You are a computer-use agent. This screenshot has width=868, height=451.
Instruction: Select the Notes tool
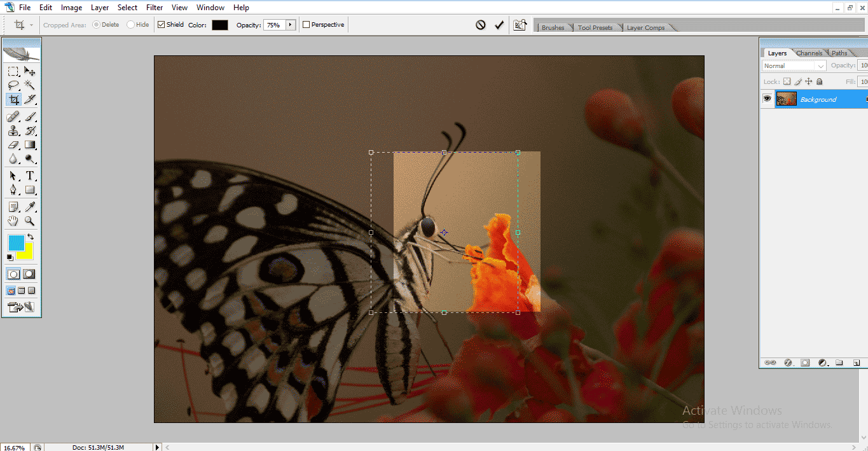pyautogui.click(x=13, y=207)
